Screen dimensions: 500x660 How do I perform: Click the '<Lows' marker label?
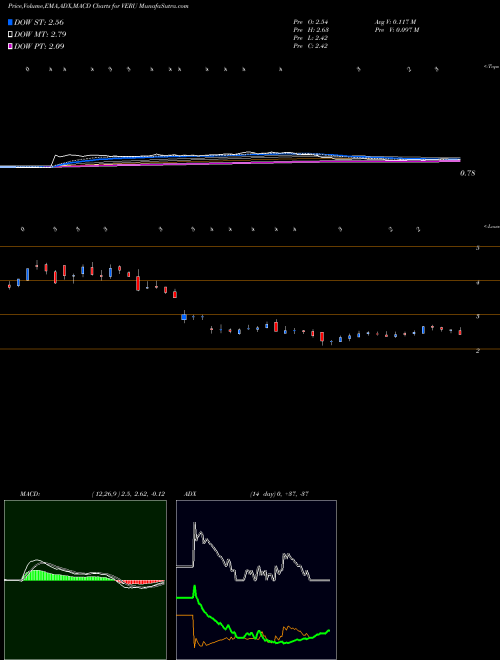tap(491, 226)
